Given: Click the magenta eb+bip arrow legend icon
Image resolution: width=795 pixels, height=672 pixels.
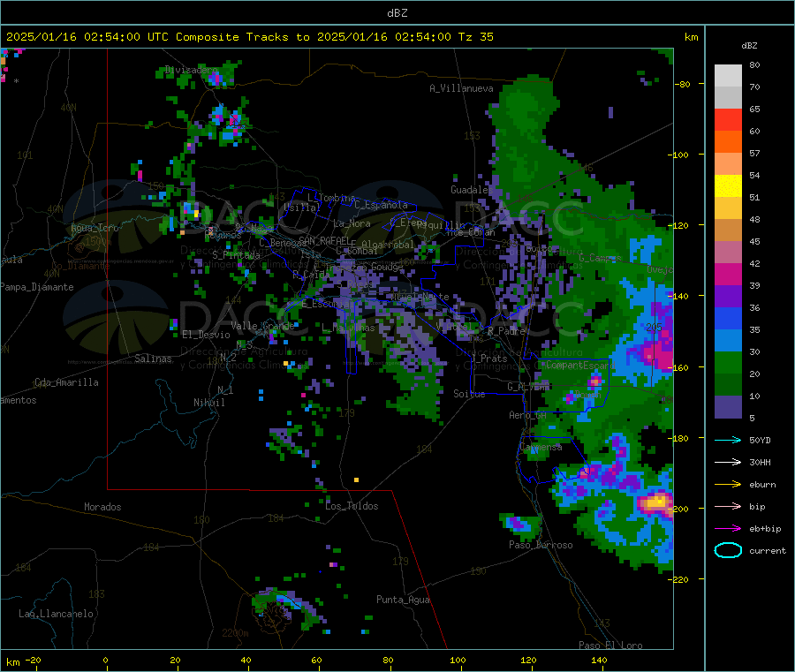Looking at the screenshot, I should tap(728, 529).
